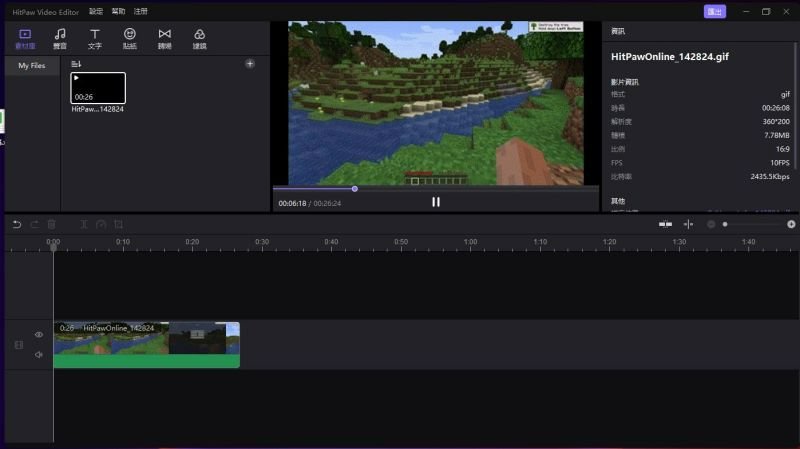The height and width of the screenshot is (449, 800).
Task: Click the speed adjustment icon
Action: 101,224
